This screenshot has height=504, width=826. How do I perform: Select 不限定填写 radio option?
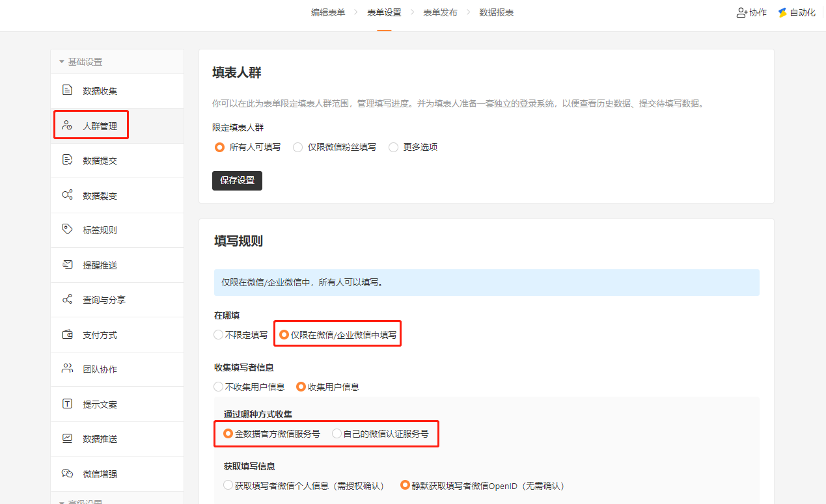click(x=218, y=335)
